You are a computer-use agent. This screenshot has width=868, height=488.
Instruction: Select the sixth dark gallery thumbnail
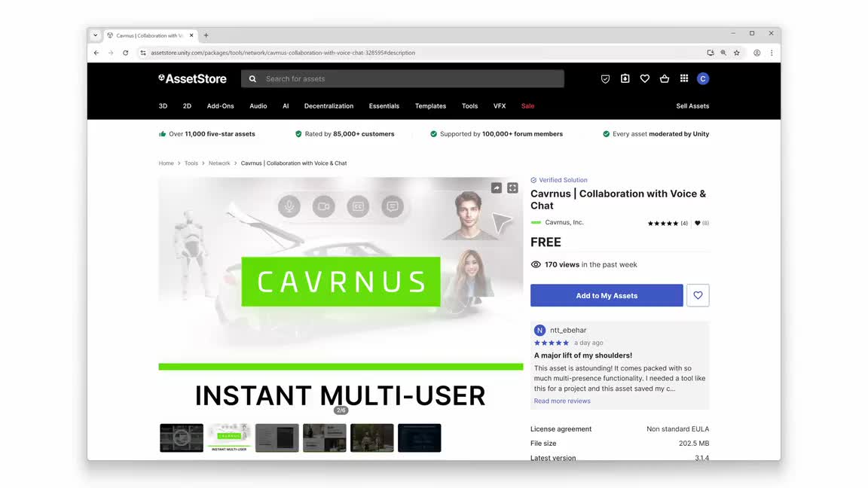click(420, 438)
